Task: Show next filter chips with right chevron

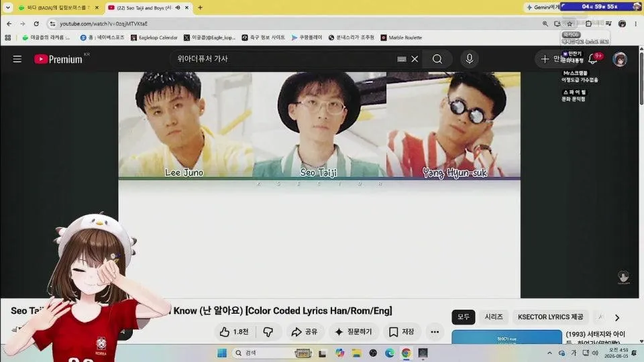Action: [x=617, y=317]
